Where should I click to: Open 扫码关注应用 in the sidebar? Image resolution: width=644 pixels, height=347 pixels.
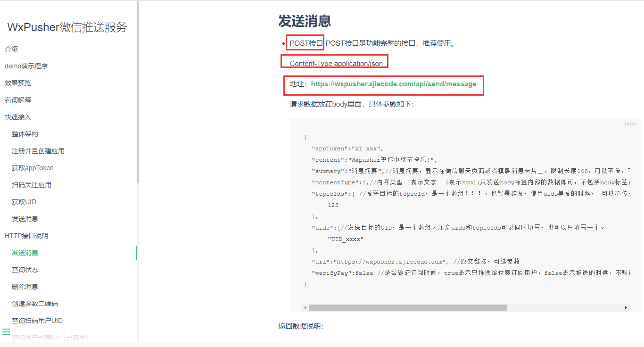pyautogui.click(x=32, y=185)
